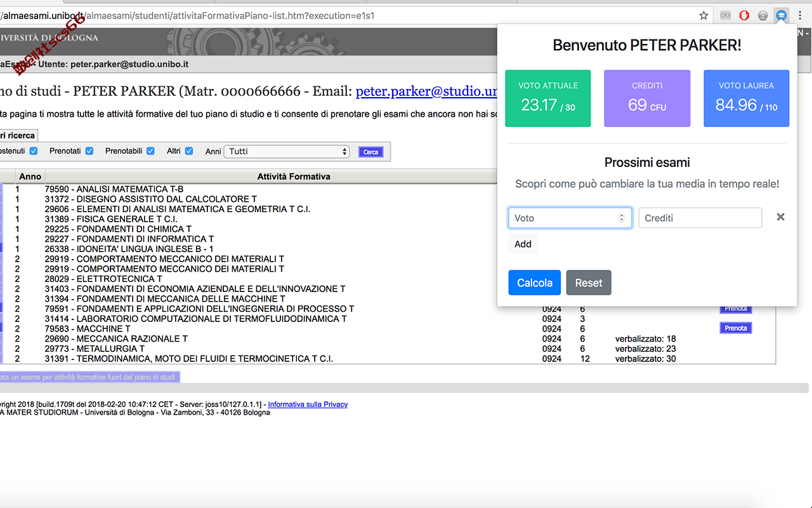Select row 28029 - ELETTROTECNICA T
Screen dimensions: 812x508
[x=103, y=279]
